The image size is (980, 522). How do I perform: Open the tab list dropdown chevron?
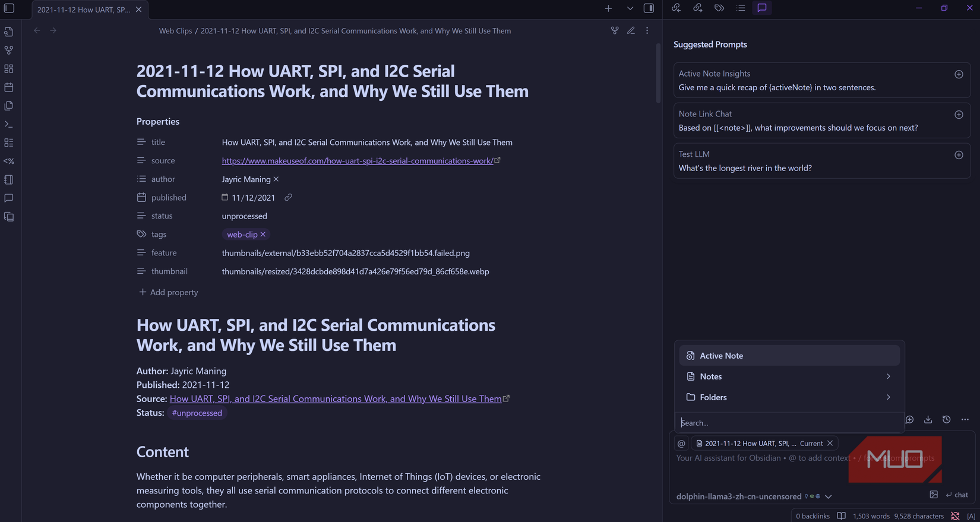click(630, 8)
